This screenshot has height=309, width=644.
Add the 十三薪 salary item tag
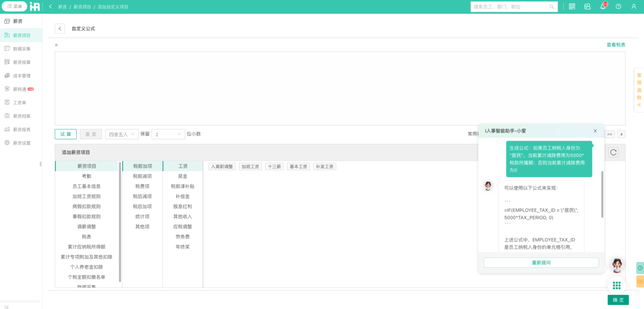pyautogui.click(x=274, y=167)
